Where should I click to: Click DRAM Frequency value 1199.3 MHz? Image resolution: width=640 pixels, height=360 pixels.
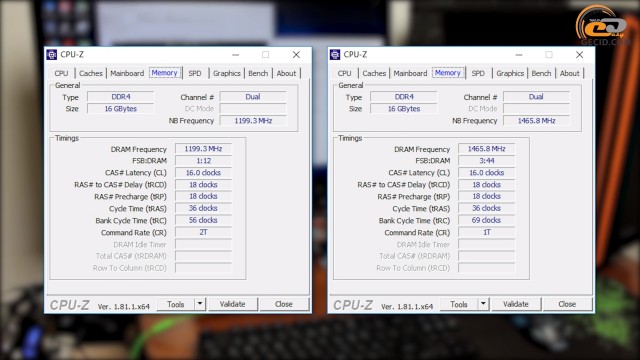[x=203, y=149]
